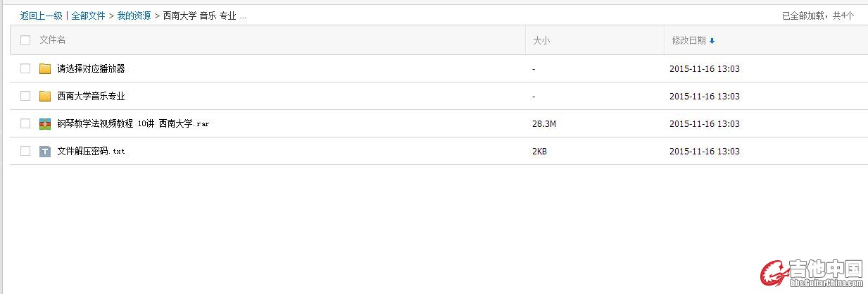This screenshot has height=294, width=868.
Task: Toggle the select-all checkbox in the header
Action: pyautogui.click(x=25, y=40)
